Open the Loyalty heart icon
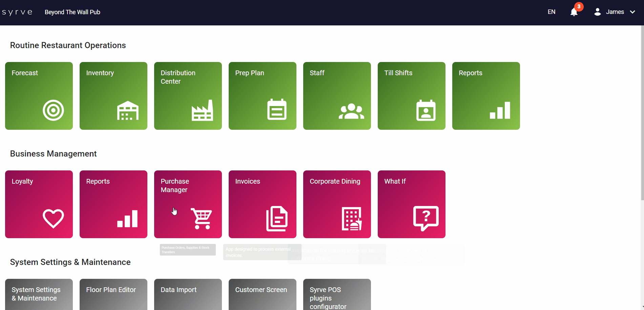This screenshot has height=310, width=644. [53, 219]
